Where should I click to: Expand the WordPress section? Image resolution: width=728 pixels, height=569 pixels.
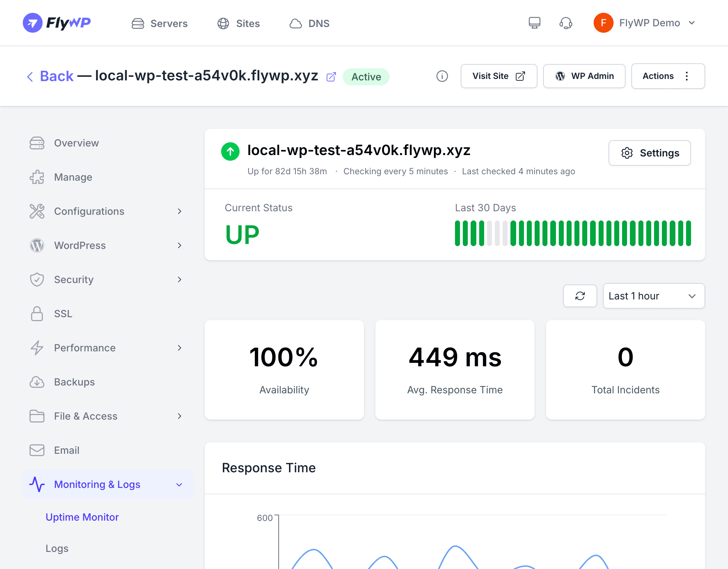pyautogui.click(x=108, y=245)
